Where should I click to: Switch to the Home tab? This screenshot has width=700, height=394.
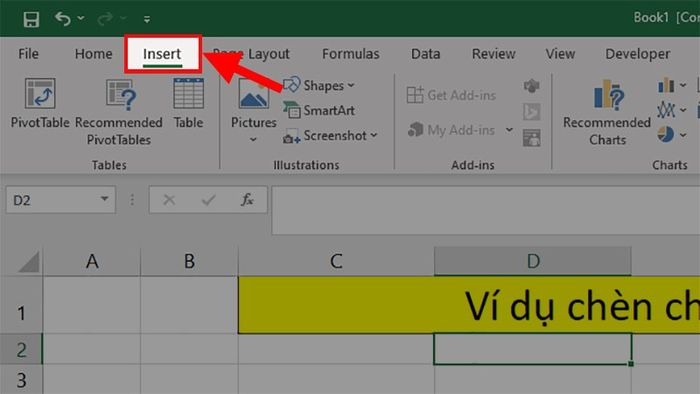pos(93,54)
